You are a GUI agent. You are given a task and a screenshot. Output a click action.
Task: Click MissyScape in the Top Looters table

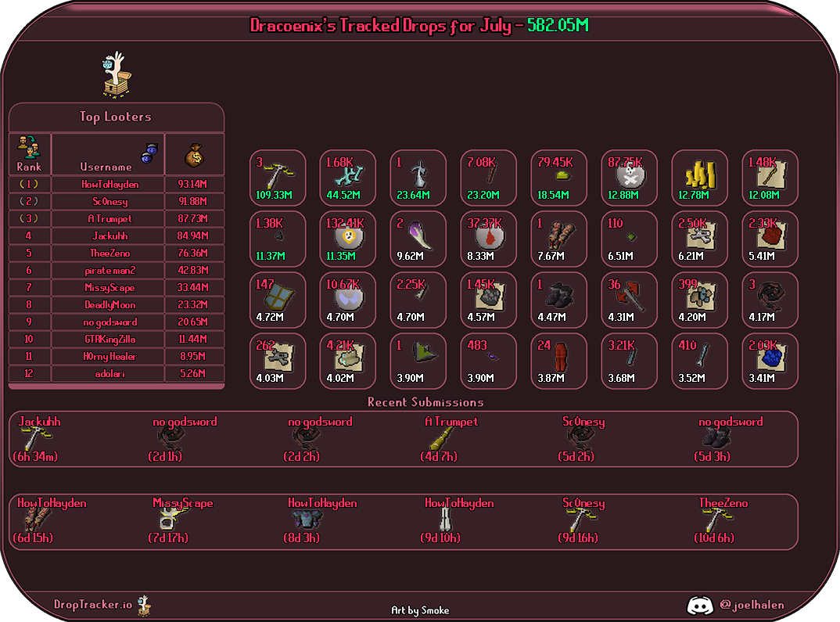[x=109, y=288]
